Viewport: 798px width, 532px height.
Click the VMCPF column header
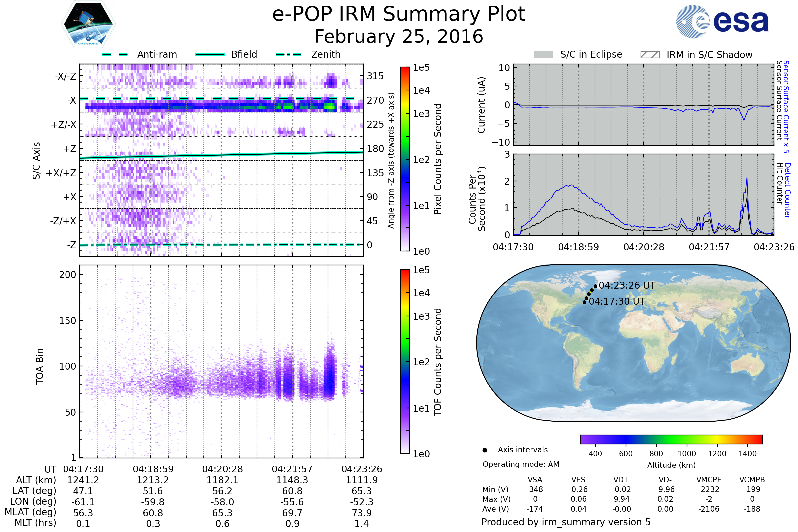pos(709,480)
